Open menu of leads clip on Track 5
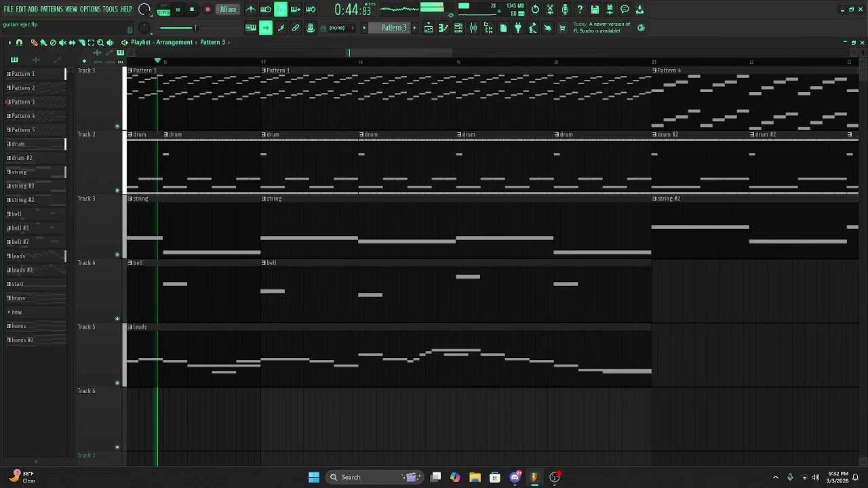Viewport: 868px width, 488px height. 130,327
